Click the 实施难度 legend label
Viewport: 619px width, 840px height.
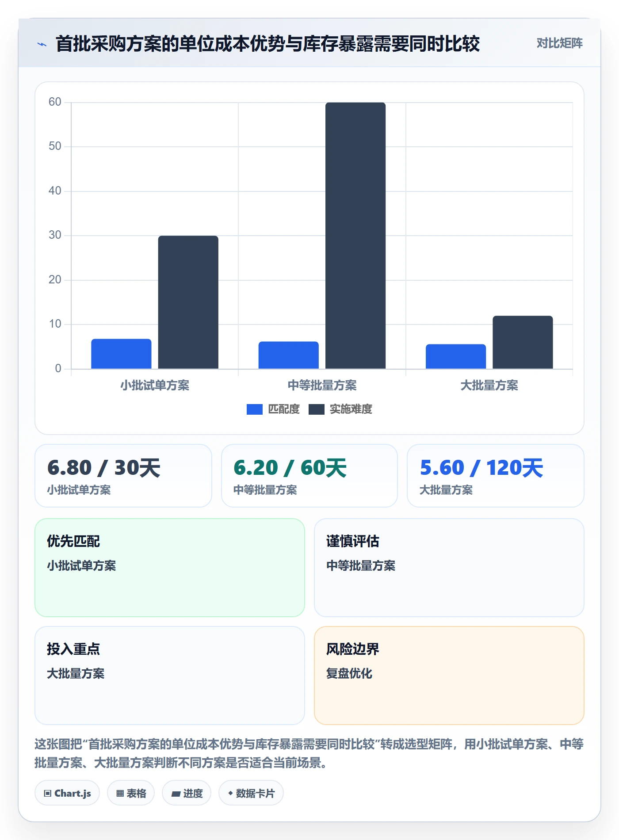[x=351, y=409]
